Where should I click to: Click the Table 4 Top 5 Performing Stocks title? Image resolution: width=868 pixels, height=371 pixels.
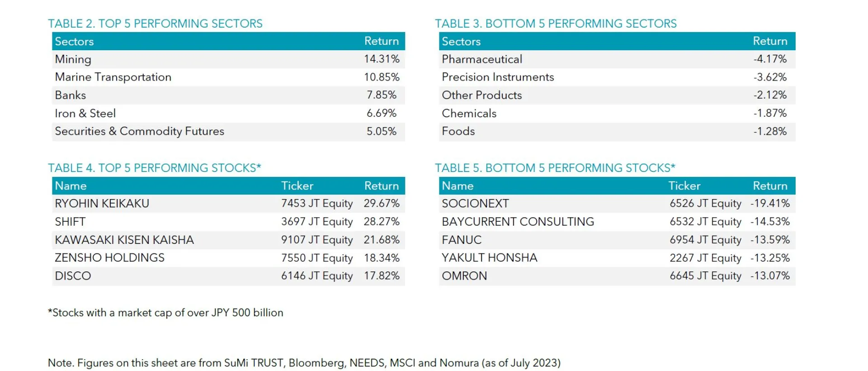155,168
